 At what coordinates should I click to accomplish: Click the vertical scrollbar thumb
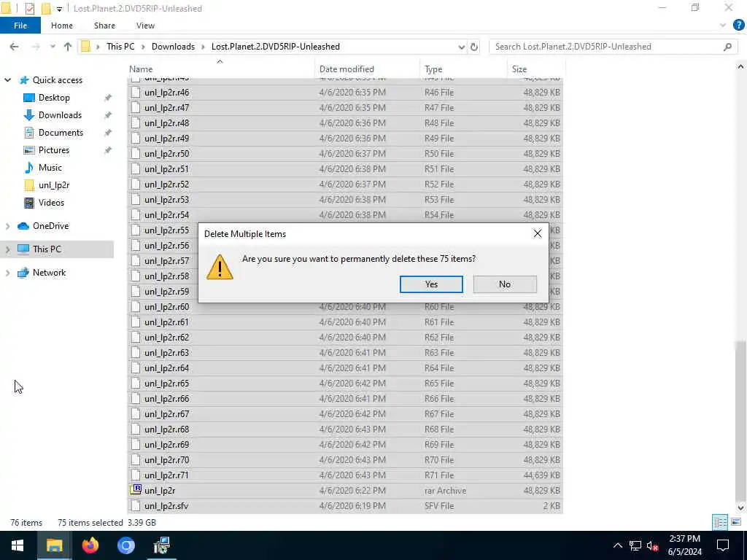740,421
